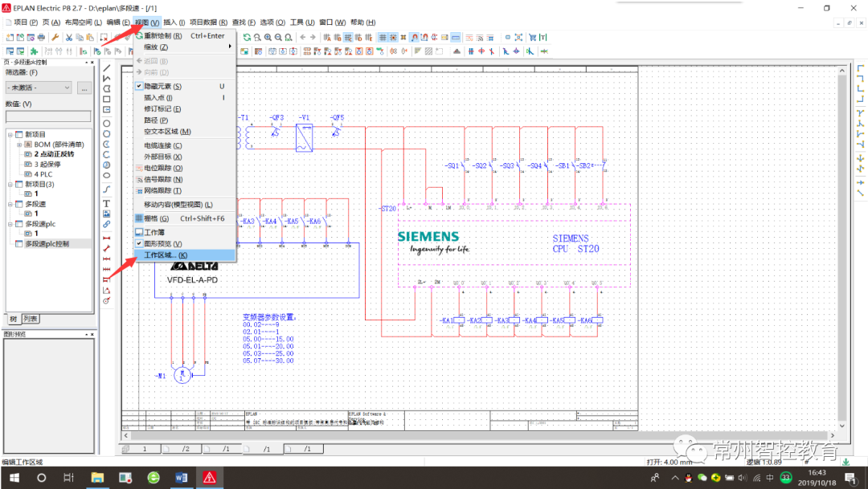The image size is (868, 489).
Task: Show hidden system tray icons chevron
Action: coord(675,478)
